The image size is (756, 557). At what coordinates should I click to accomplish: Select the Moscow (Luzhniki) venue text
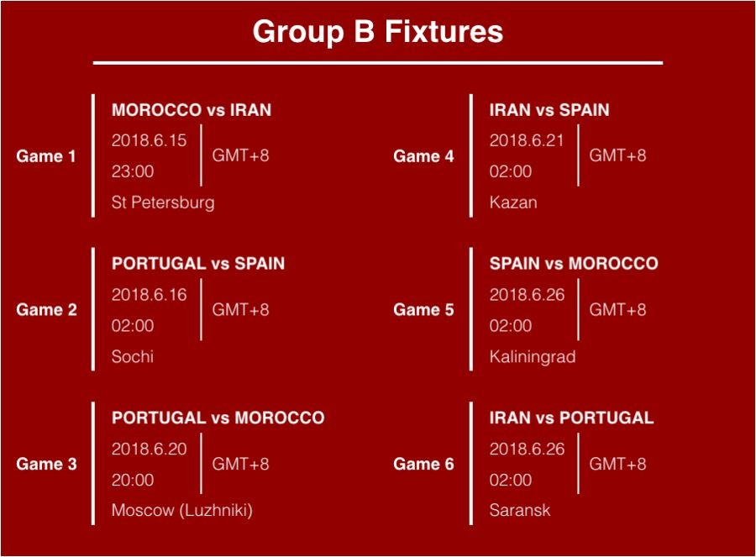click(x=182, y=511)
